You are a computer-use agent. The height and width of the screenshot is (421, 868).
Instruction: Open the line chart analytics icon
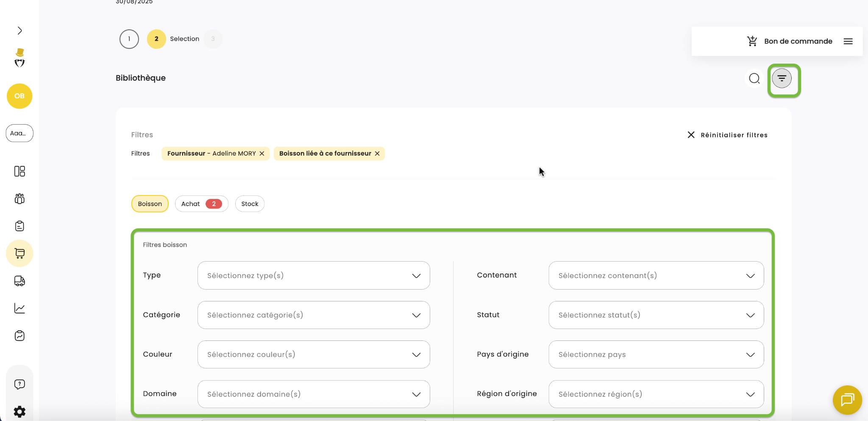[x=19, y=308]
